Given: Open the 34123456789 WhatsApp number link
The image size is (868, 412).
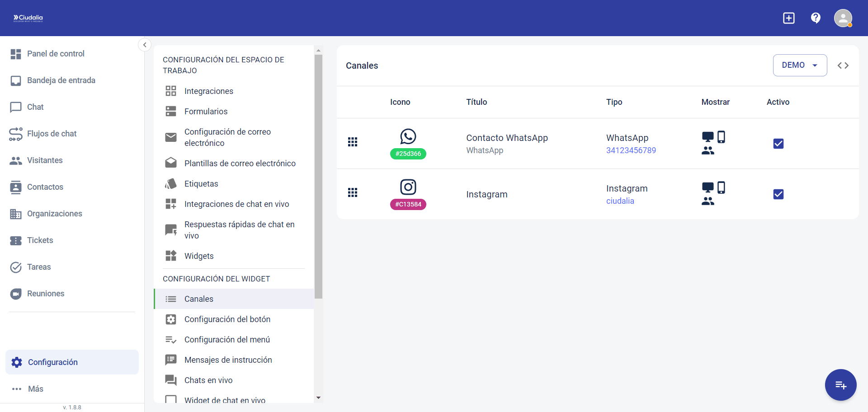Looking at the screenshot, I should (x=631, y=150).
